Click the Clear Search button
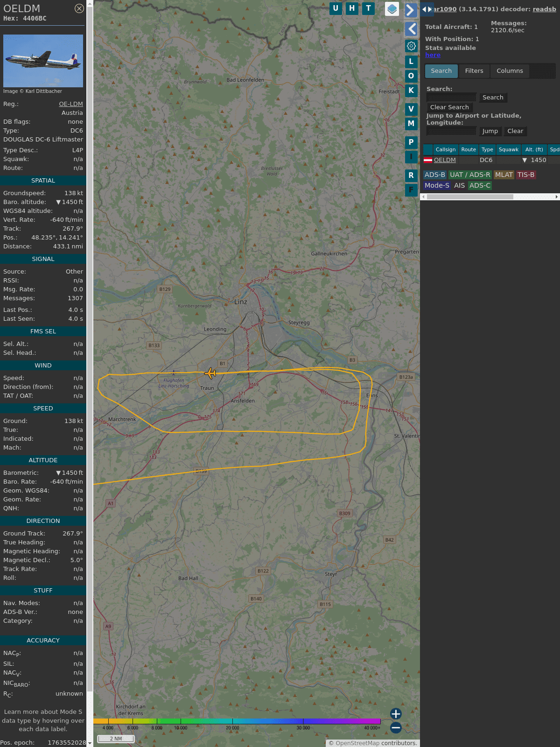 (449, 107)
